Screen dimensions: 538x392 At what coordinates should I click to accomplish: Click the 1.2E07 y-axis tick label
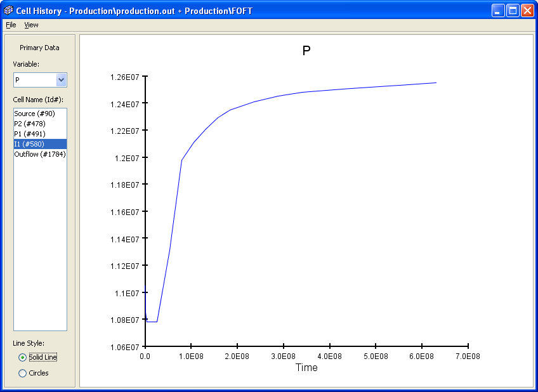pyautogui.click(x=126, y=158)
